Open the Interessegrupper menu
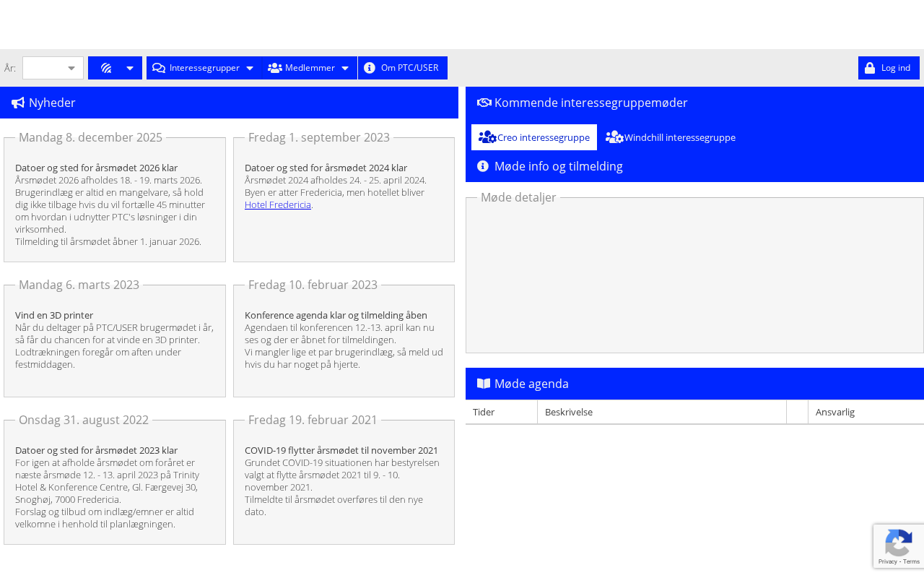 coord(203,68)
